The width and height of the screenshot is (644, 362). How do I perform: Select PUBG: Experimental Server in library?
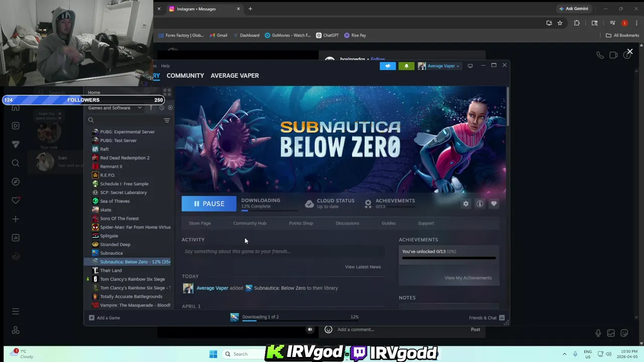click(127, 132)
